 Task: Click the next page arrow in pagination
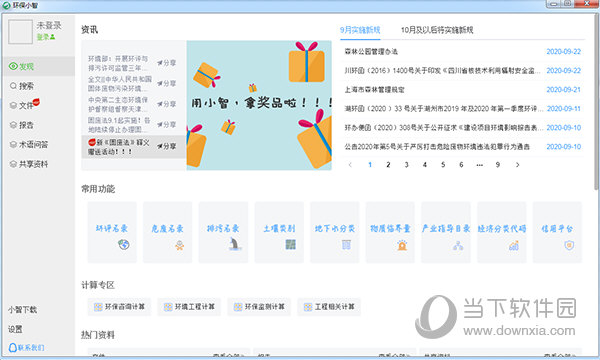coord(517,165)
